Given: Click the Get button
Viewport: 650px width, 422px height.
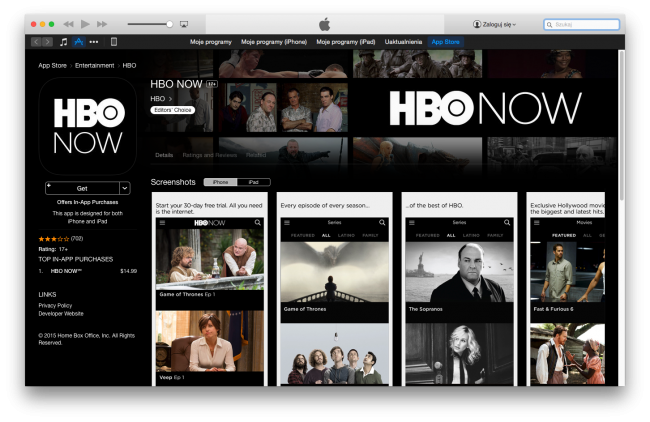Looking at the screenshot, I should click(82, 188).
